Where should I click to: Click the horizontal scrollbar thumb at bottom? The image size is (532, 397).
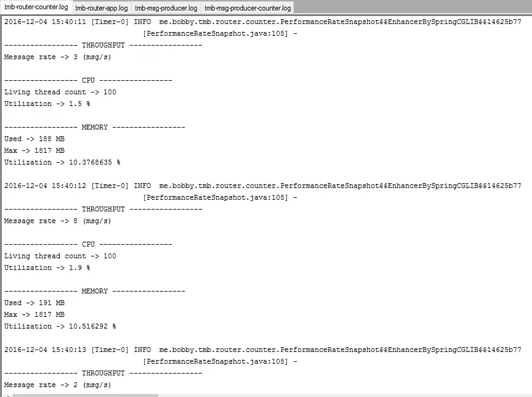point(86,395)
